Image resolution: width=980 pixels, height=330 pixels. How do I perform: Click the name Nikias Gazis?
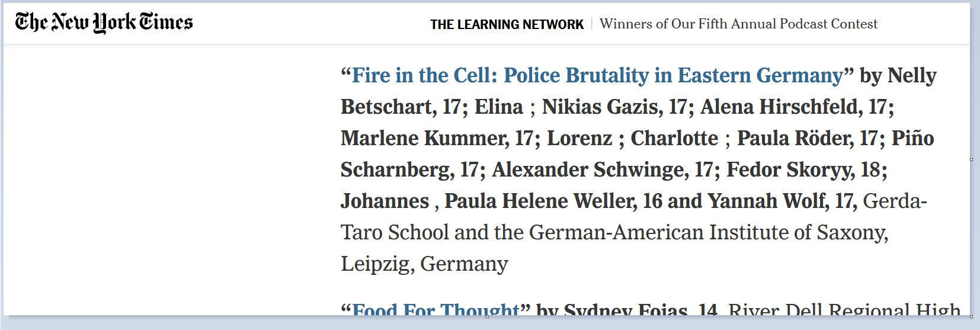(x=601, y=107)
